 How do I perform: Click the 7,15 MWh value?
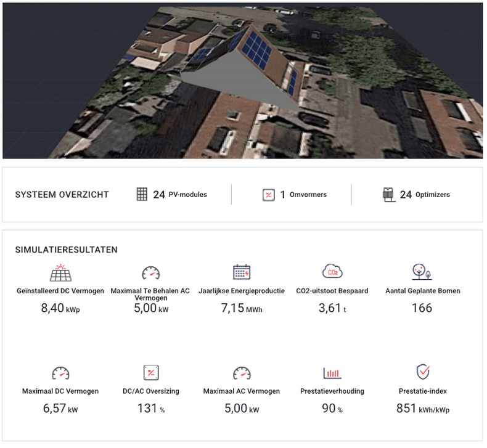click(242, 309)
